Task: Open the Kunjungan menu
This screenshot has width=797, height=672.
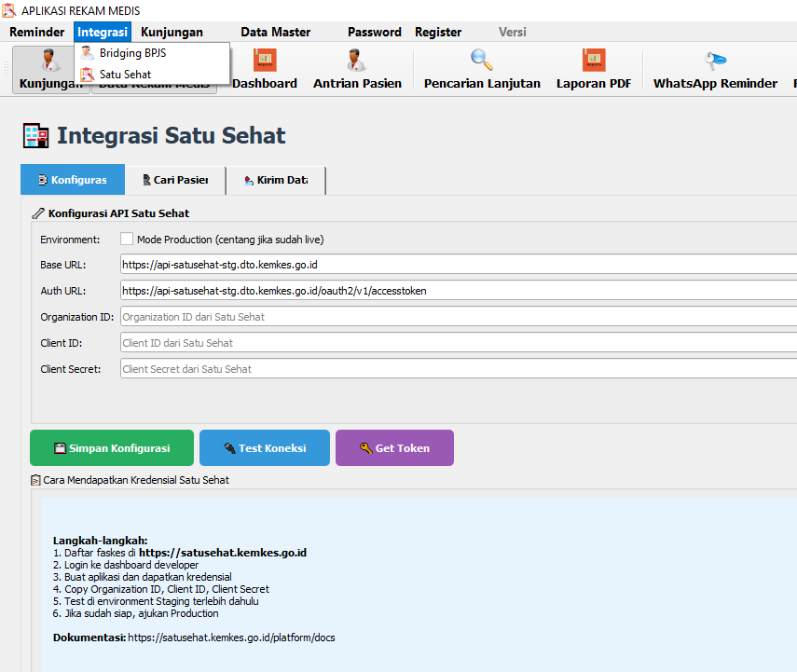Action: pos(172,32)
